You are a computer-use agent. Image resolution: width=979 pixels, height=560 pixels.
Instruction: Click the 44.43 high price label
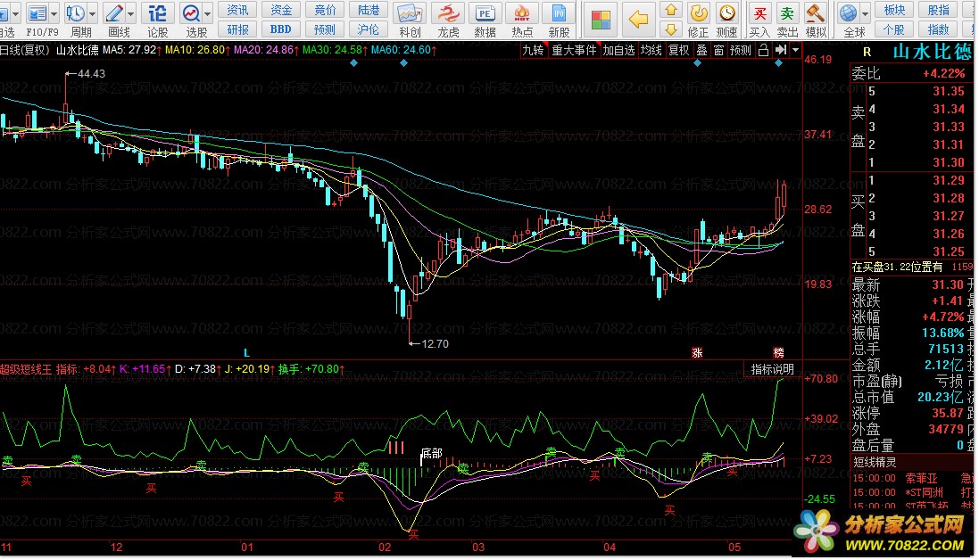click(x=91, y=74)
